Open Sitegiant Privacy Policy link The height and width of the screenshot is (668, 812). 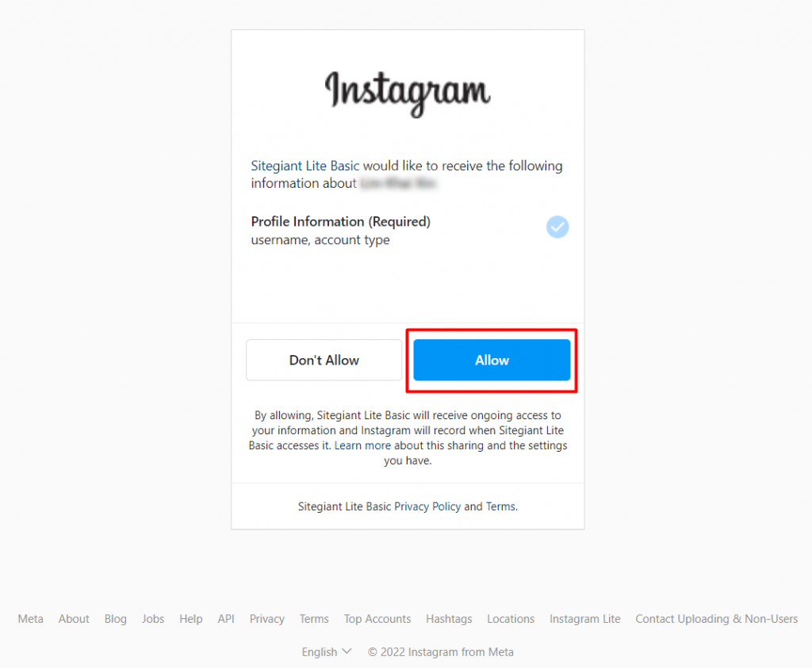click(427, 506)
